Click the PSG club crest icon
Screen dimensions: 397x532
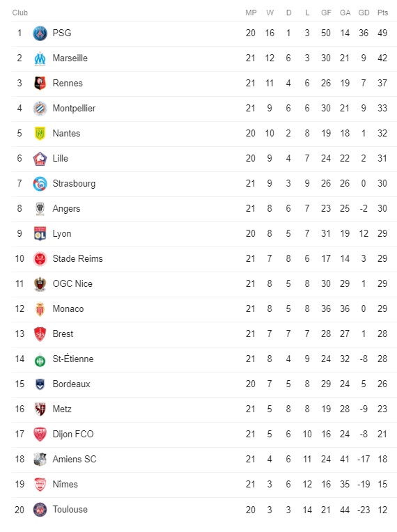40,33
